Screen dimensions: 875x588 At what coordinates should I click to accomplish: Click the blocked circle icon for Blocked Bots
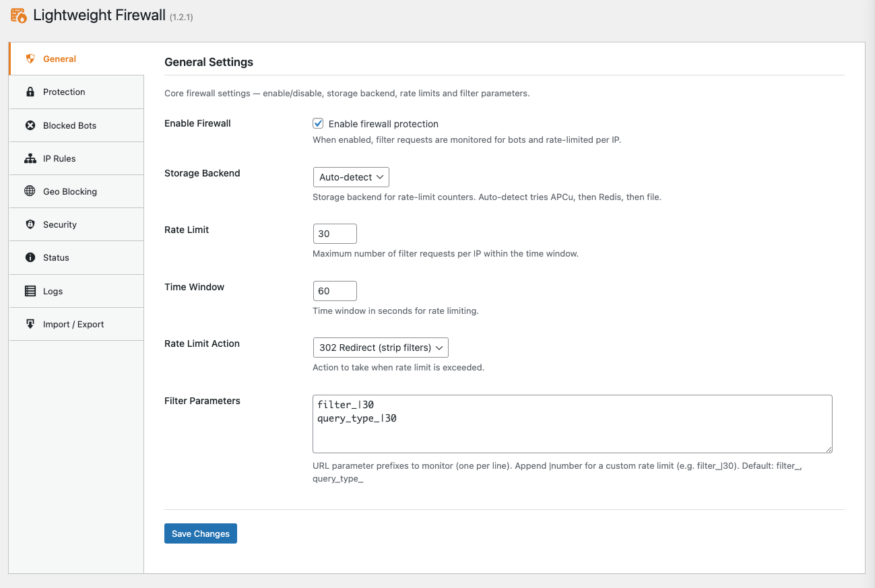click(30, 125)
